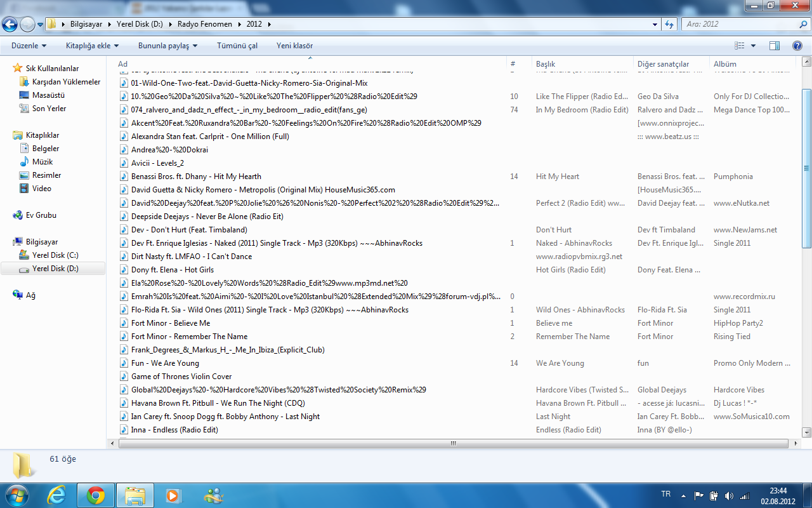Click the refresh button beside address bar

pyautogui.click(x=669, y=24)
